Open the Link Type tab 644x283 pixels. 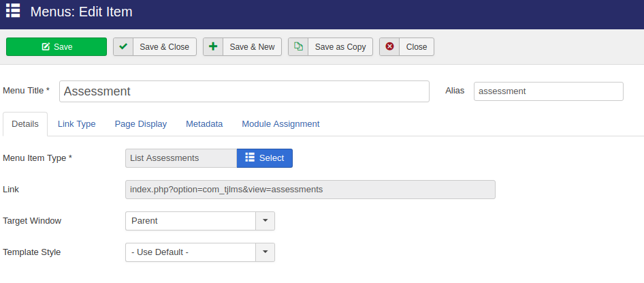tap(76, 124)
